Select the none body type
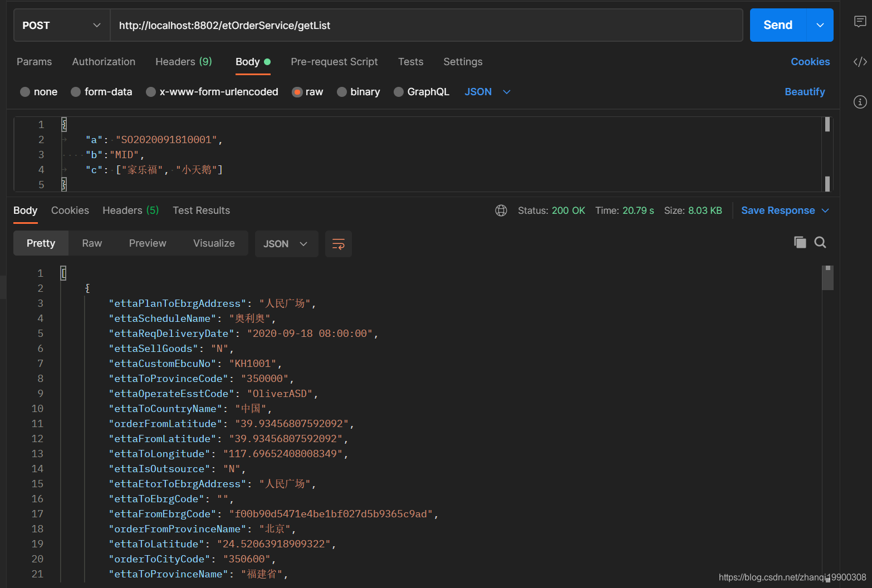Screen dimensions: 872x588 38,92
